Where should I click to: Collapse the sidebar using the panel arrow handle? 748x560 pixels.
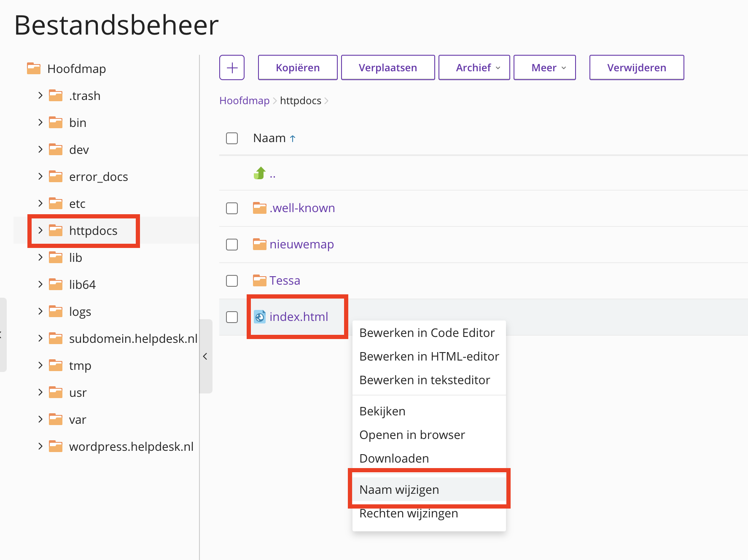pos(205,356)
